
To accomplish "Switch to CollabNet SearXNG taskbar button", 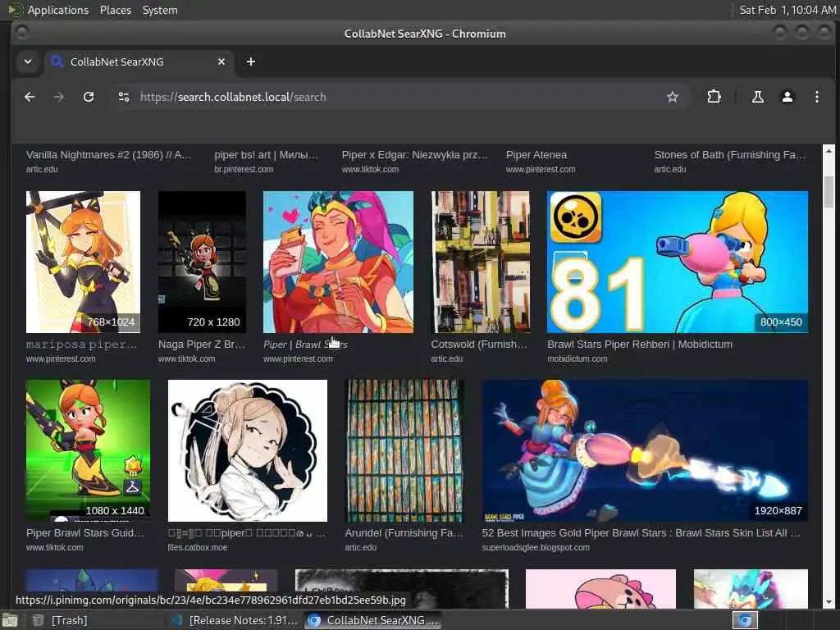I will [x=373, y=620].
